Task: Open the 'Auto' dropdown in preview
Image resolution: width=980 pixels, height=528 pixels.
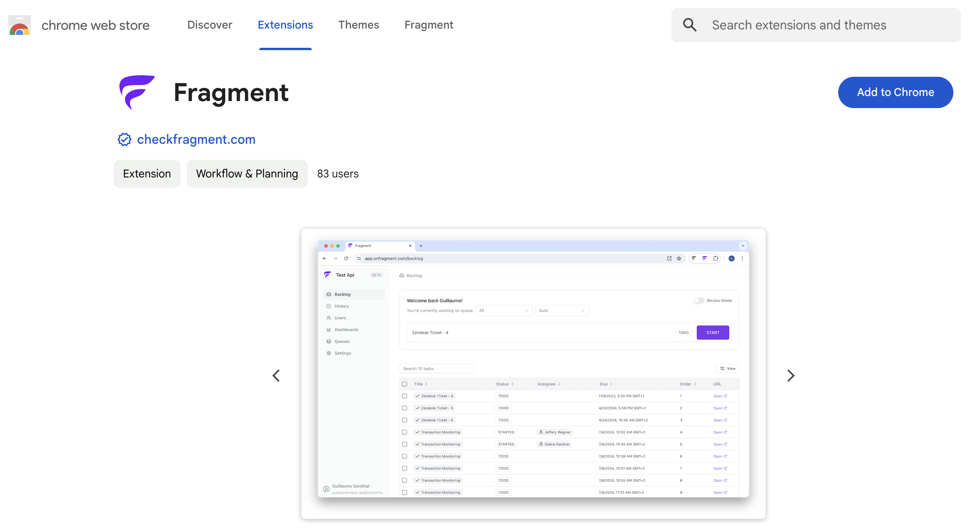Action: click(562, 311)
